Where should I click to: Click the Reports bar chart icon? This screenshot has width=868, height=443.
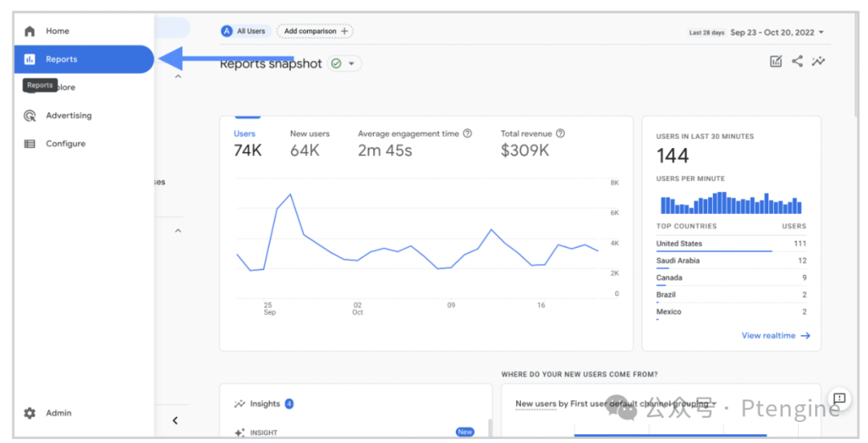tap(30, 59)
